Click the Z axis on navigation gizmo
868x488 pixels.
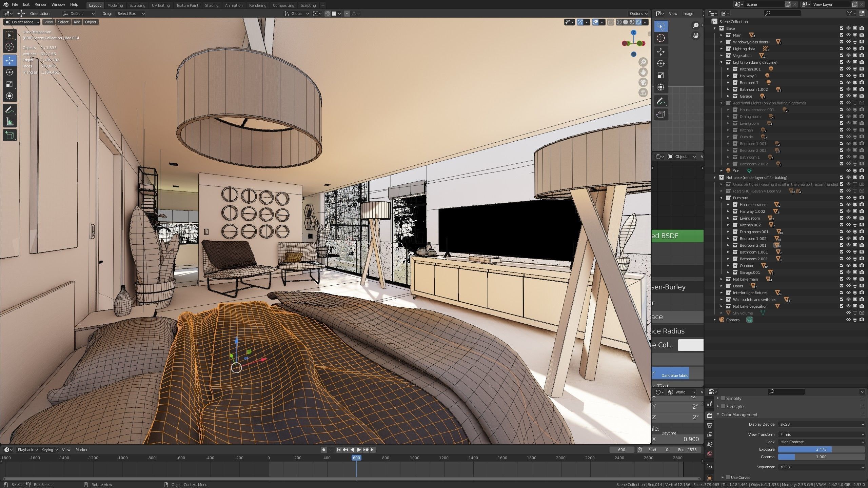634,33
